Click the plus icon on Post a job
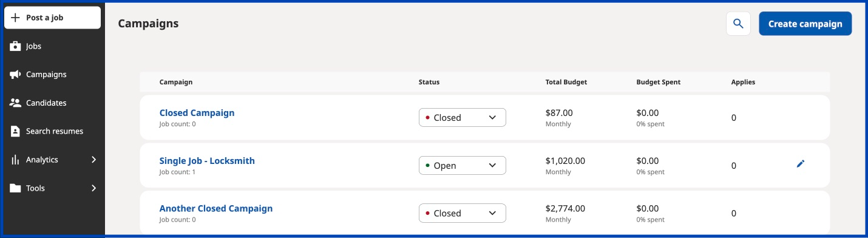The image size is (868, 238). coord(16,18)
